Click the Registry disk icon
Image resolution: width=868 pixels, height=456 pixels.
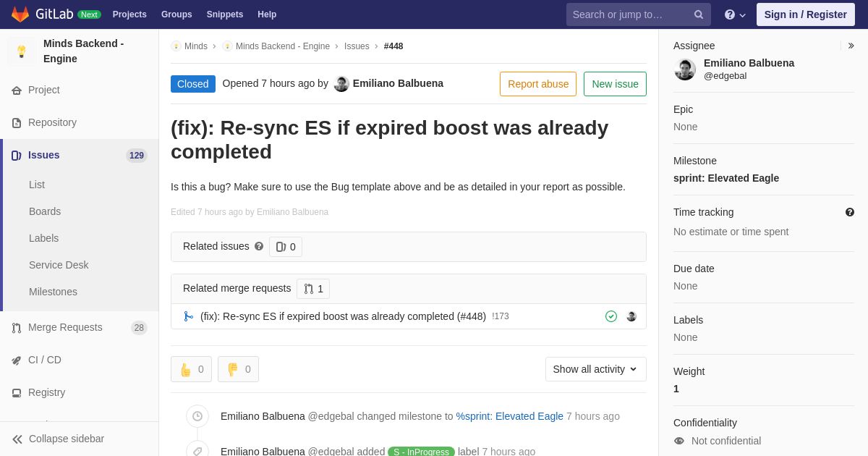click(17, 393)
